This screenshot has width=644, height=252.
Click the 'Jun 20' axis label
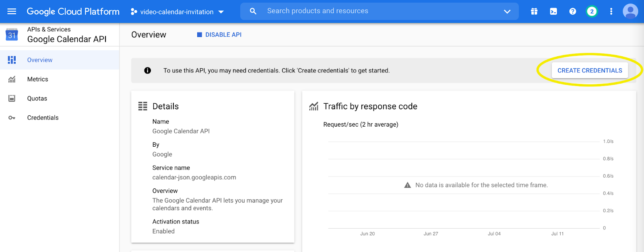[367, 234]
